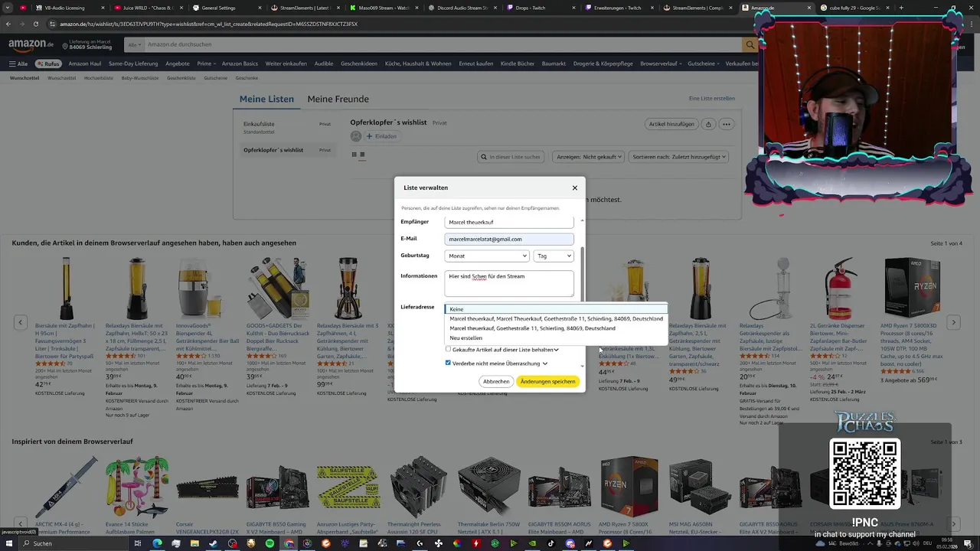Click the profile avatar beside Einladen
The image size is (980, 551).
tap(356, 136)
